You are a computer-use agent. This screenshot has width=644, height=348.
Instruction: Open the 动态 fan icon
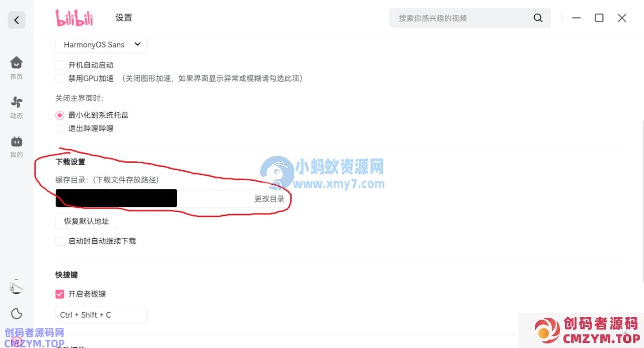coord(17,107)
